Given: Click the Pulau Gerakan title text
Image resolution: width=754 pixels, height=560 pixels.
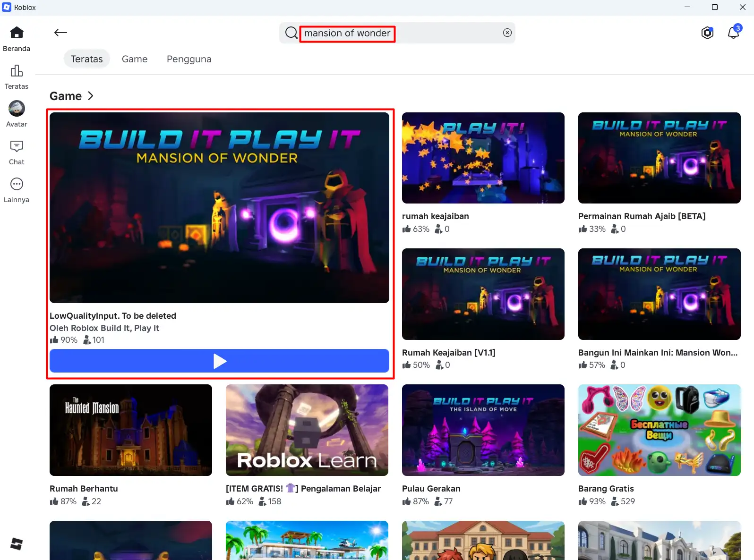Looking at the screenshot, I should pos(431,489).
